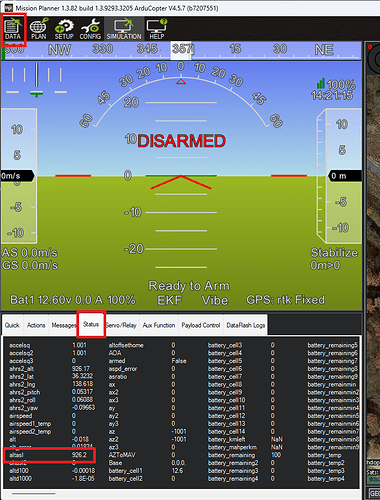Open the SETUP icon

coord(64,29)
